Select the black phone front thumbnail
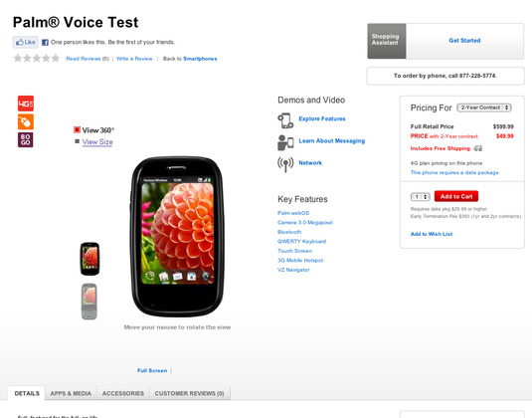 click(x=89, y=259)
